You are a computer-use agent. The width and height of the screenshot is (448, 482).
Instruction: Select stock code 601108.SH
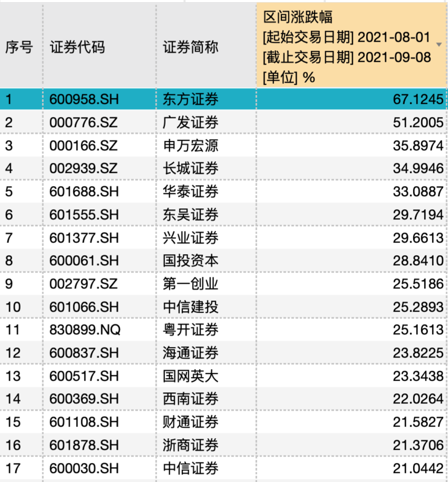[84, 422]
